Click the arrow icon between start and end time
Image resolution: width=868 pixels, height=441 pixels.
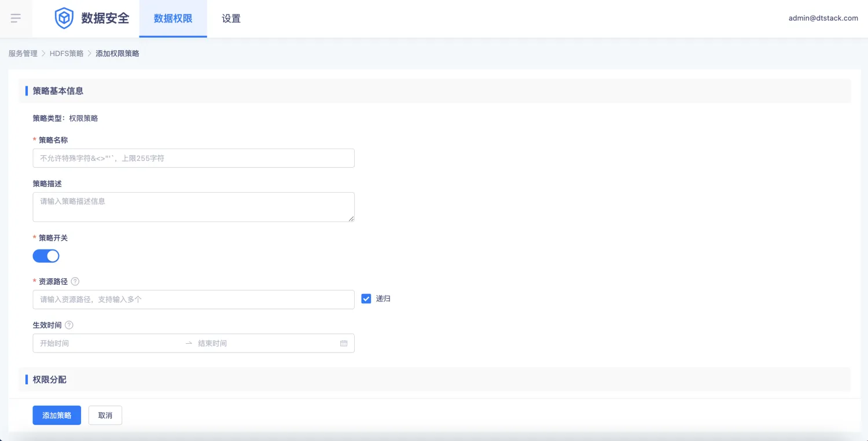click(189, 343)
